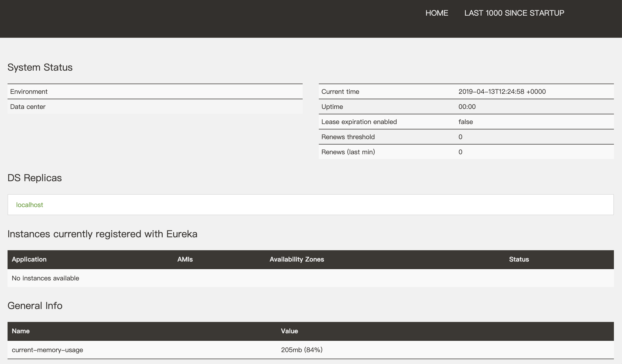
Task: Click the Application column header
Action: [29, 259]
